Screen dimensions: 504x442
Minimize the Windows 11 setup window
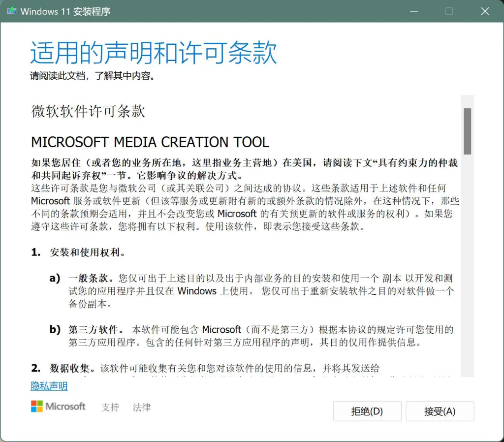[414, 11]
